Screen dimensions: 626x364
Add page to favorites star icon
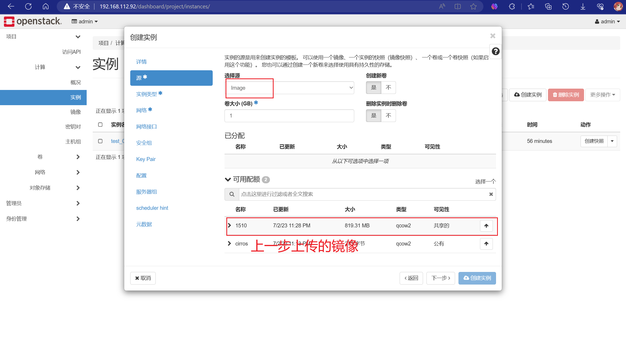pos(473,7)
